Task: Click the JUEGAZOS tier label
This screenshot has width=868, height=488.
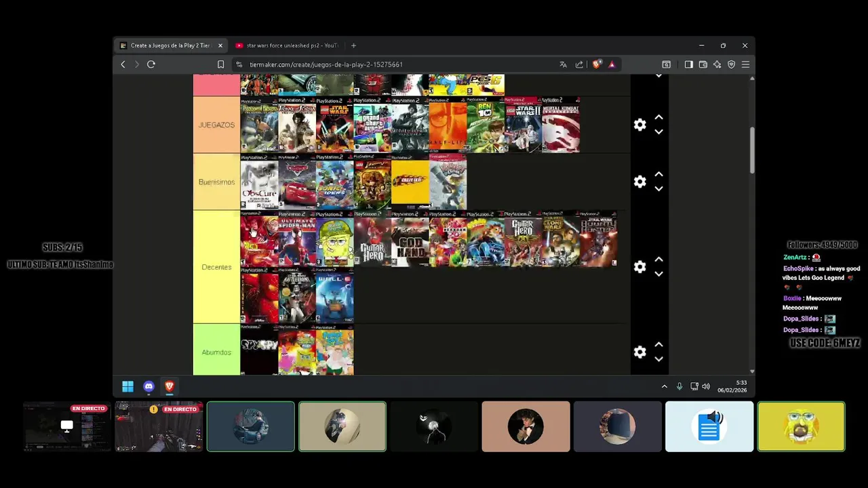Action: (216, 125)
